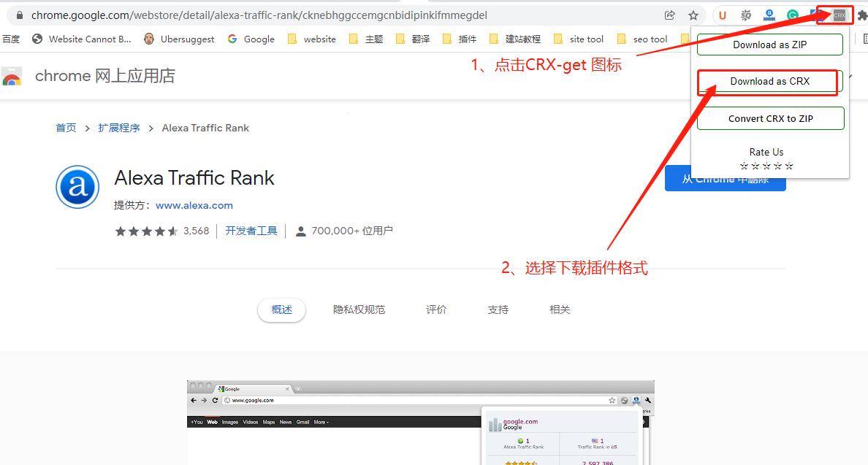Open the '主题' bookmarks folder

coord(366,39)
